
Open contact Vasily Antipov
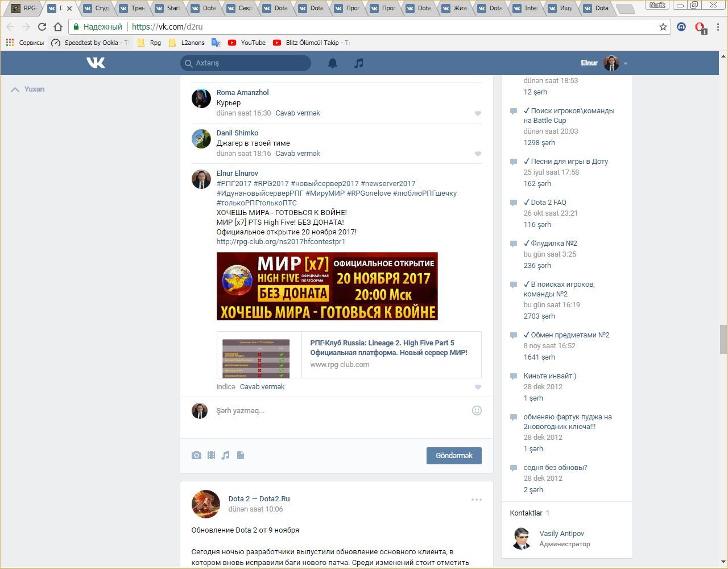pyautogui.click(x=561, y=534)
